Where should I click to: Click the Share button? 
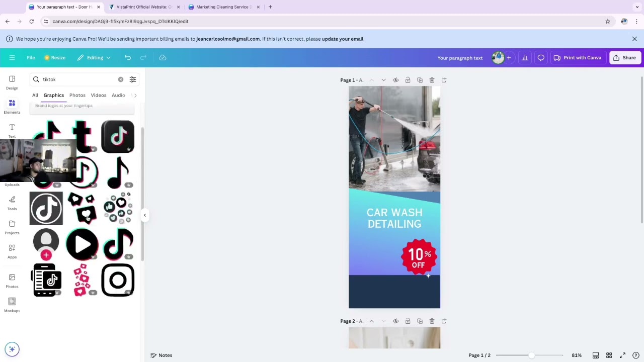pos(624,57)
